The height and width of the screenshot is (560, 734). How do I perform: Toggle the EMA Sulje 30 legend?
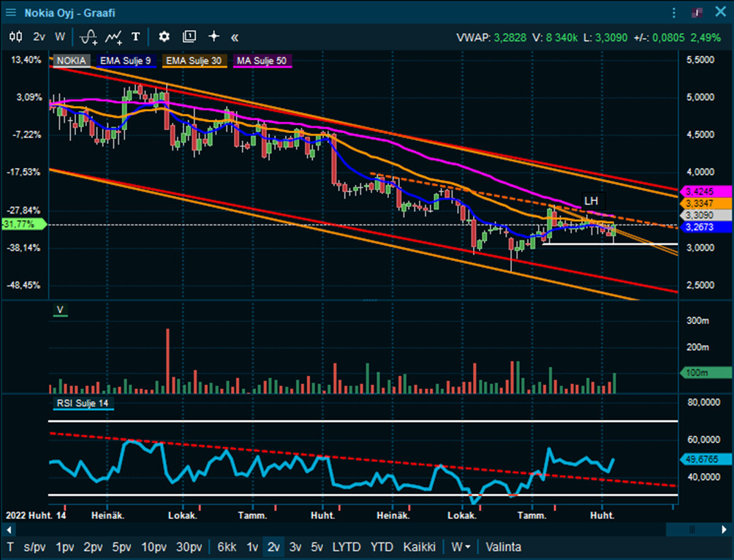[194, 61]
